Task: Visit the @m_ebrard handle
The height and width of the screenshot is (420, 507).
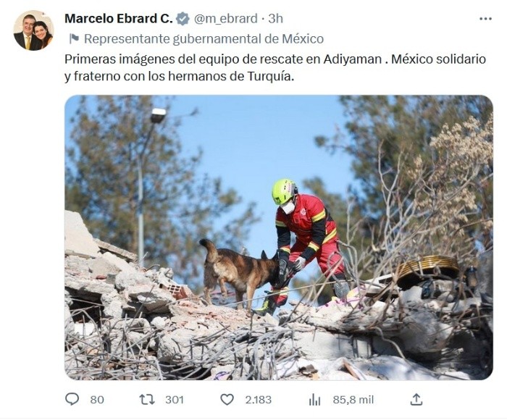Action: click(x=226, y=19)
